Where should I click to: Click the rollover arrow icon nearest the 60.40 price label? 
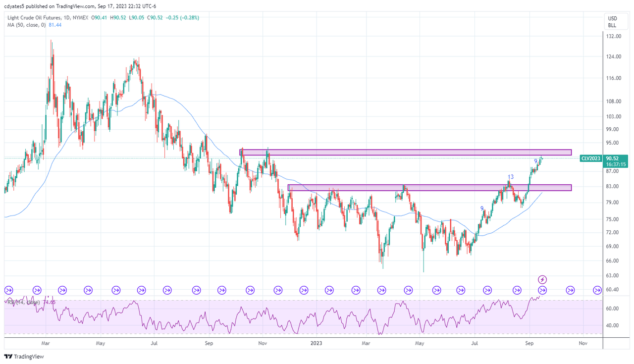click(598, 290)
